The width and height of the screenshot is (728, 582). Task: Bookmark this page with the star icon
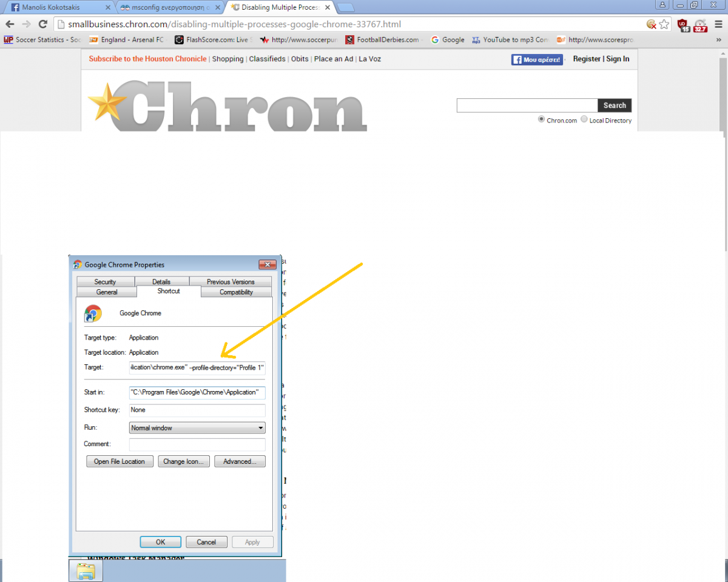[x=664, y=24]
